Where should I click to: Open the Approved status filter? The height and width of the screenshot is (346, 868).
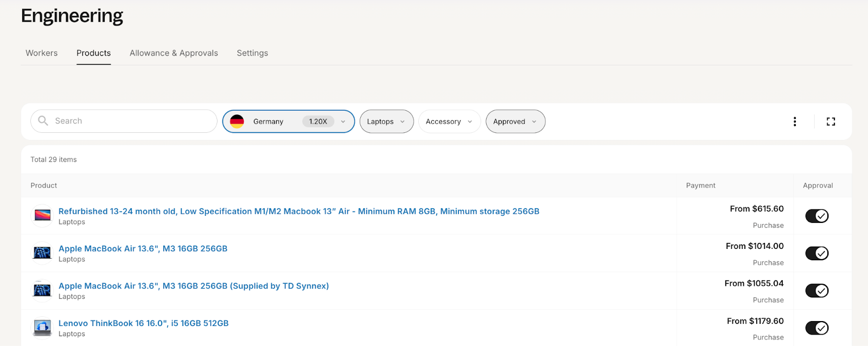click(515, 121)
